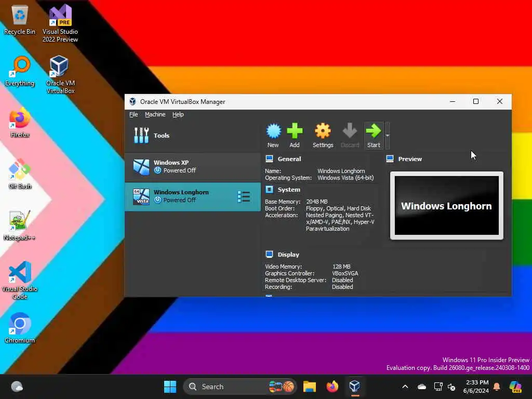532x399 pixels.
Task: Show hidden system tray icons chevron
Action: (x=405, y=387)
